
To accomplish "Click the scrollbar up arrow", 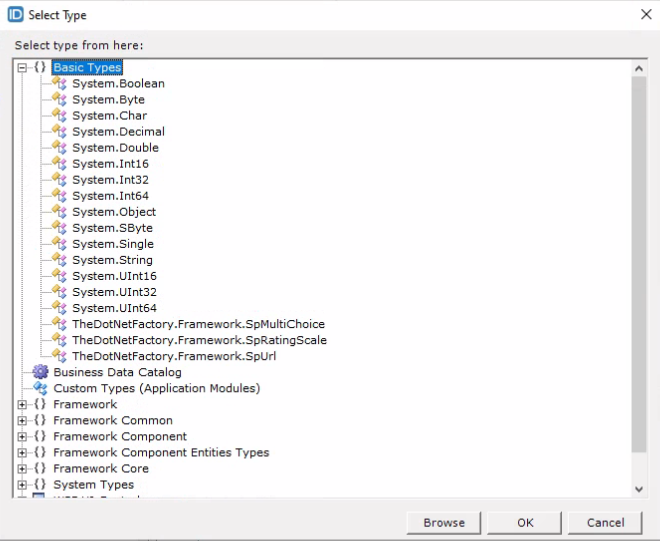I will pyautogui.click(x=639, y=68).
